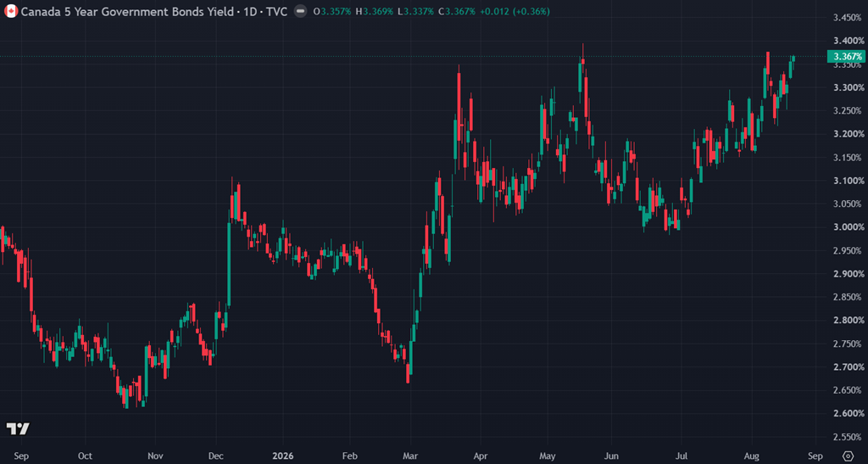This screenshot has width=868, height=464.
Task: Click the Feb label on time axis
Action: pyautogui.click(x=349, y=456)
